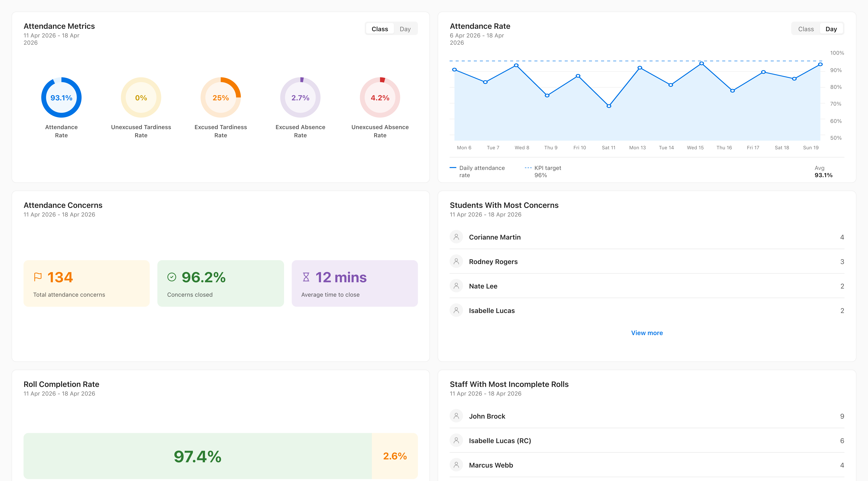Image resolution: width=868 pixels, height=481 pixels.
Task: Click the Students With Most Concerns heading
Action: (x=504, y=205)
